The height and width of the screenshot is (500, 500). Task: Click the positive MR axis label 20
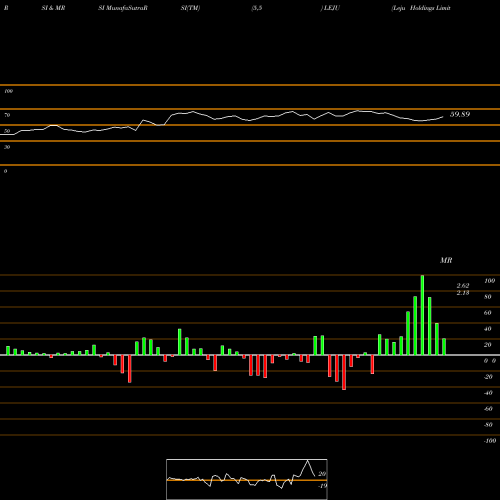point(488,345)
